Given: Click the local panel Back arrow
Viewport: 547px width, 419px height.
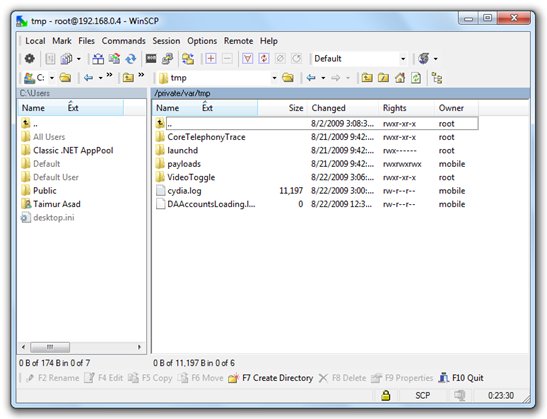Looking at the screenshot, I should point(88,78).
